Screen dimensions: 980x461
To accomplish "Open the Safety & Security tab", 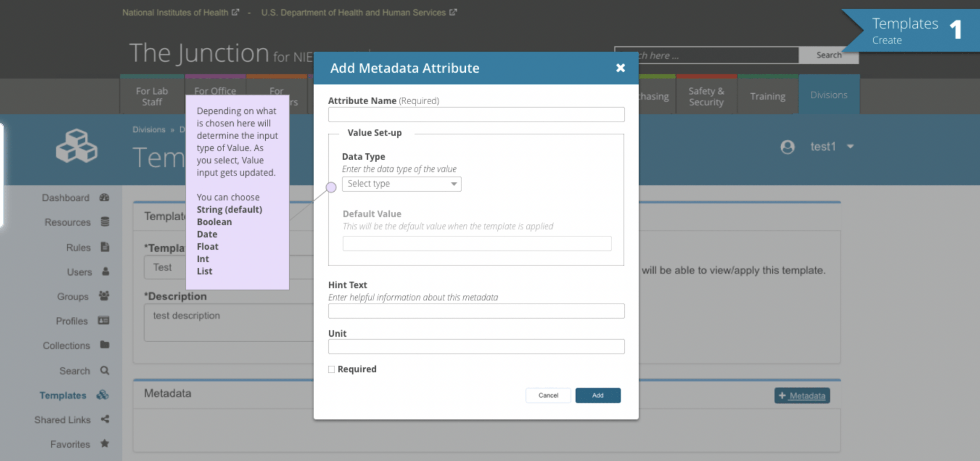I will pos(706,96).
